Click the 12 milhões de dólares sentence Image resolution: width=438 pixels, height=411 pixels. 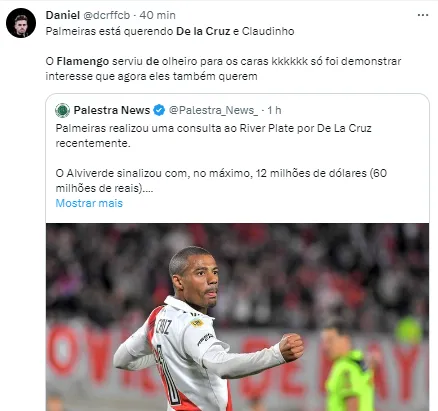(221, 181)
